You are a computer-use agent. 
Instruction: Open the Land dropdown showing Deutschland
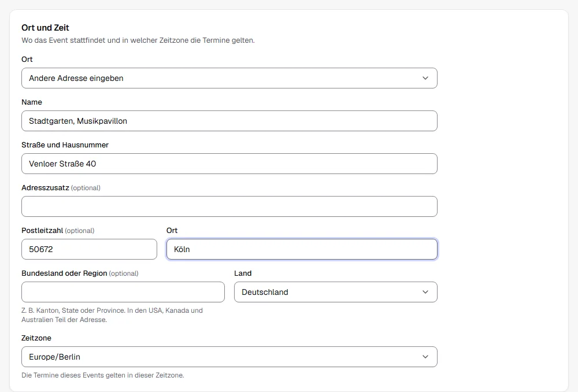point(335,292)
